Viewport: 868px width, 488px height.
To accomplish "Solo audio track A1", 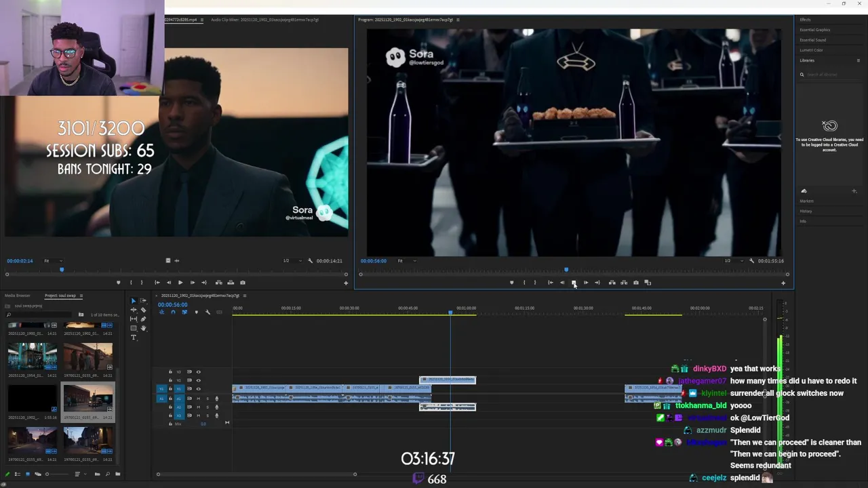I will coord(208,399).
